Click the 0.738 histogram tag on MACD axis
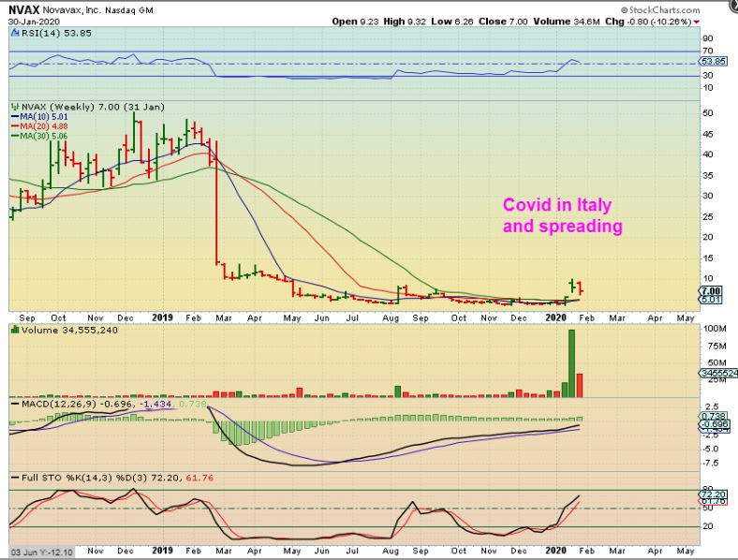The width and height of the screenshot is (738, 560). [714, 416]
